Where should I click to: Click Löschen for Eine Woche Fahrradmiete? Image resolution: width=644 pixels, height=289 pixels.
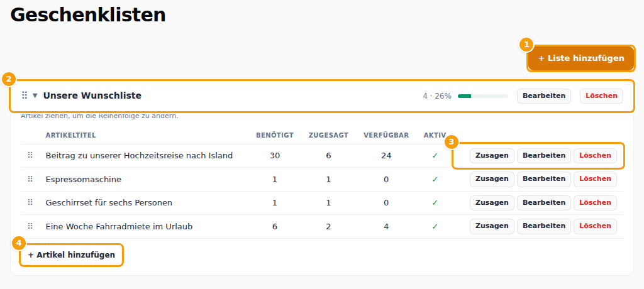point(595,226)
